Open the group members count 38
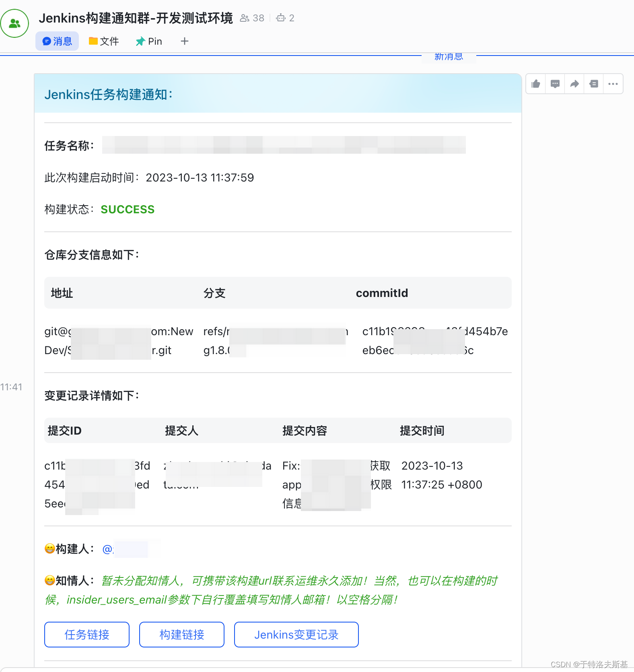Viewport: 634px width, 672px height. pos(252,18)
